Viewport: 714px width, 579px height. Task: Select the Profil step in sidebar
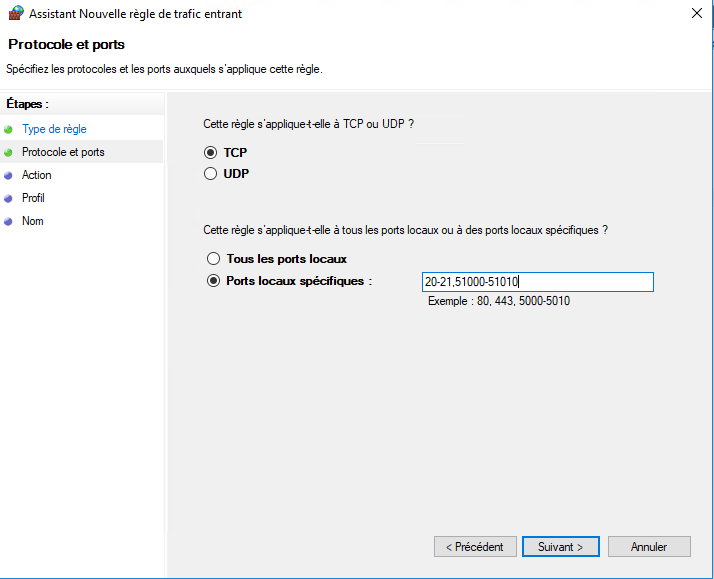pyautogui.click(x=33, y=198)
